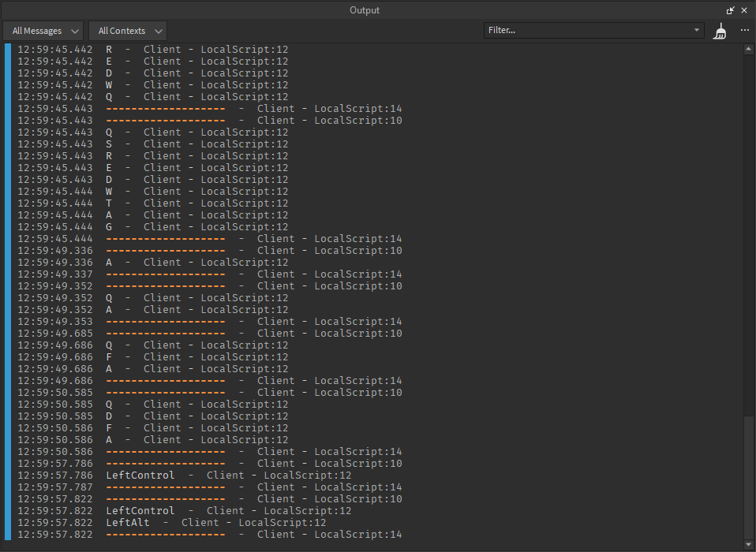This screenshot has width=756, height=552.
Task: Undock the Output panel window
Action: coord(731,10)
